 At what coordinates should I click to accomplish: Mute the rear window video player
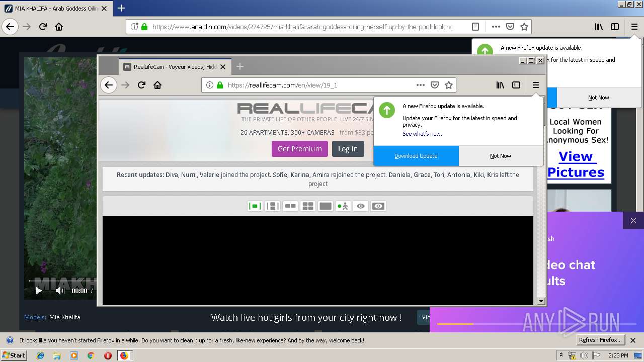pos(60,291)
